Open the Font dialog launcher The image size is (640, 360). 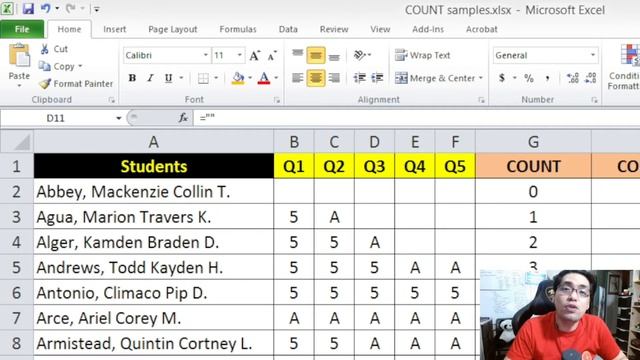pyautogui.click(x=277, y=100)
